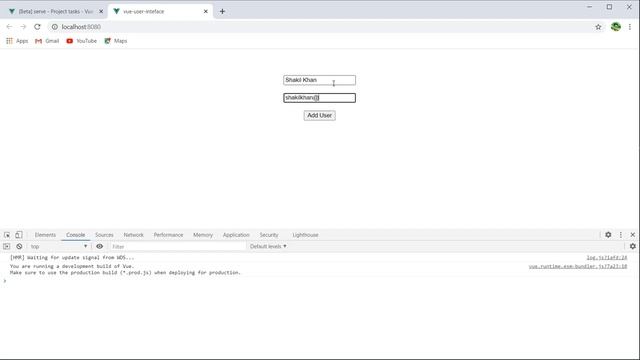Click the console Filter field

click(x=178, y=247)
